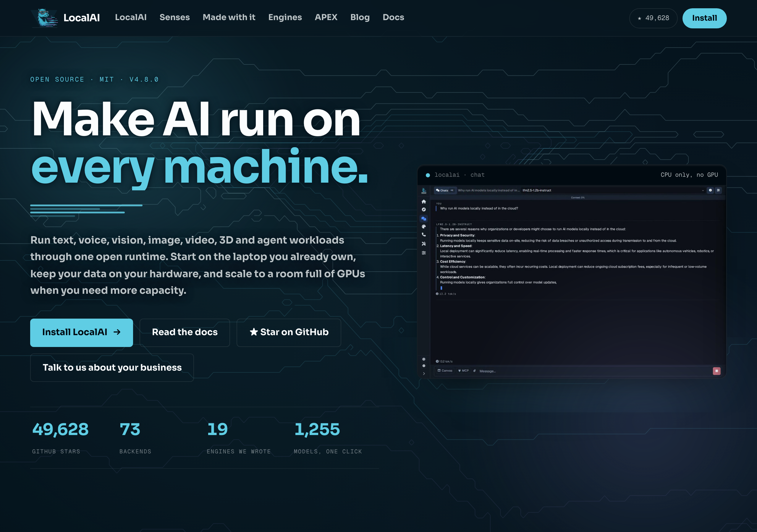Screen dimensions: 757x532
Task: Open the gear settings icon in sidebar
Action: point(424,366)
